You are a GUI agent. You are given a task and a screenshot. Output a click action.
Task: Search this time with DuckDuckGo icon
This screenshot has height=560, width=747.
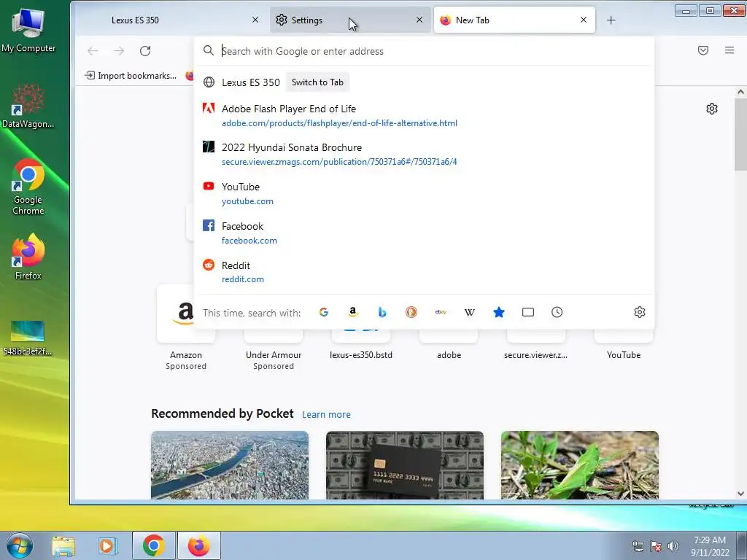(411, 312)
